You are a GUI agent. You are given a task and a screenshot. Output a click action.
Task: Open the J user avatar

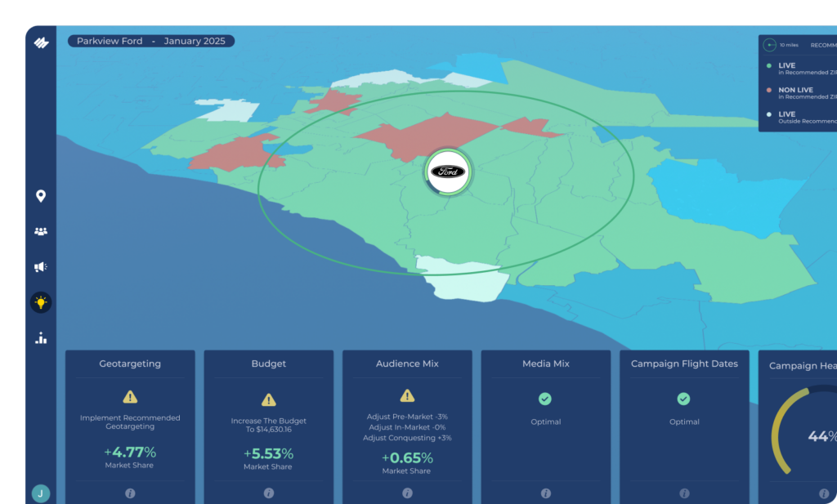point(41,493)
